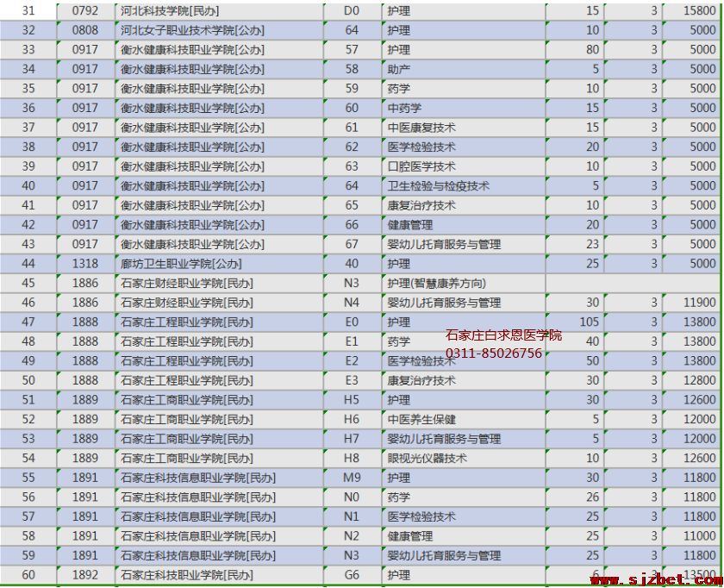Select major 助产 cell
The height and width of the screenshot is (588, 724).
pos(464,69)
